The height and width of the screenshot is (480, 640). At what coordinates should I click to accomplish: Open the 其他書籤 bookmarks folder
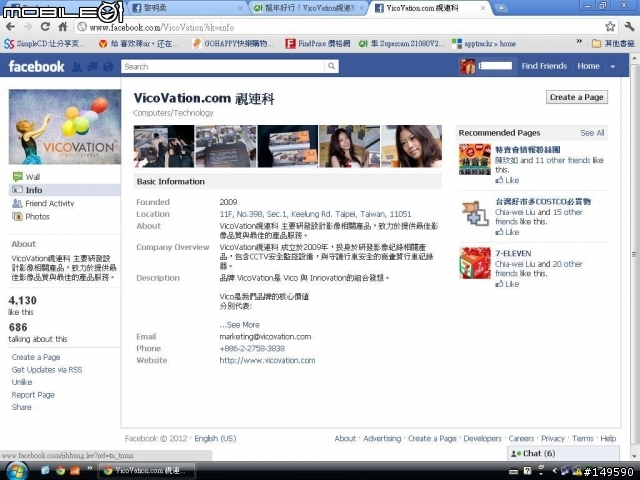pyautogui.click(x=613, y=44)
